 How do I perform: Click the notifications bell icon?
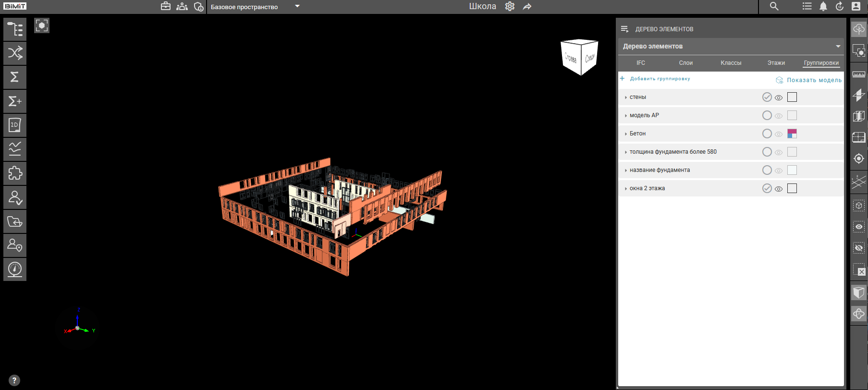click(x=823, y=6)
